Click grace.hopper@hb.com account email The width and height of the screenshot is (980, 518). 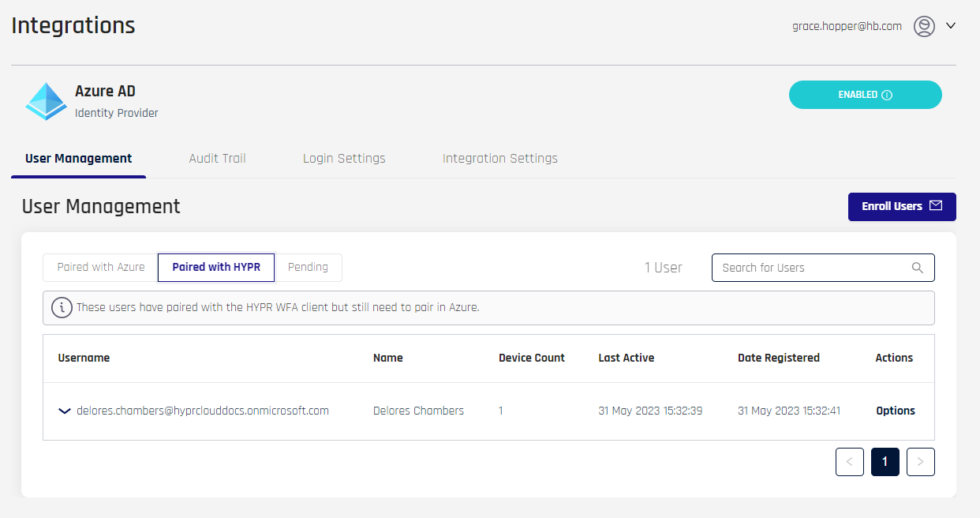click(x=847, y=26)
